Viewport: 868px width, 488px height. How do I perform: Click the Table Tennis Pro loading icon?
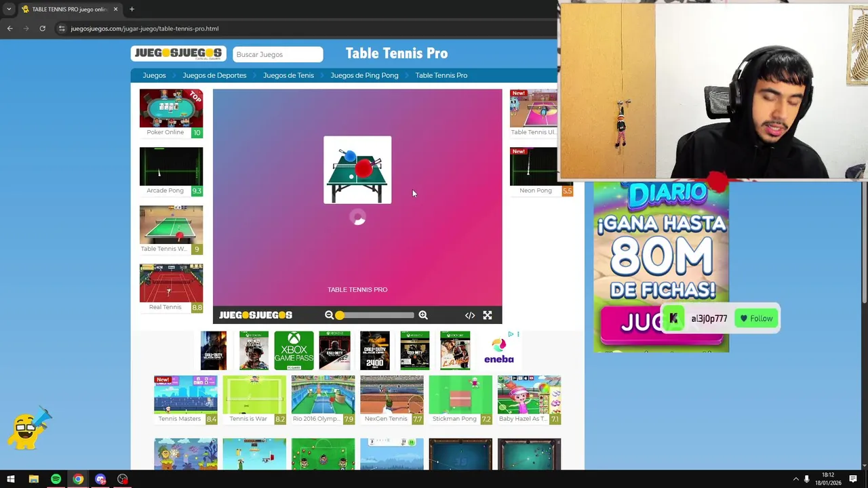coord(357,170)
